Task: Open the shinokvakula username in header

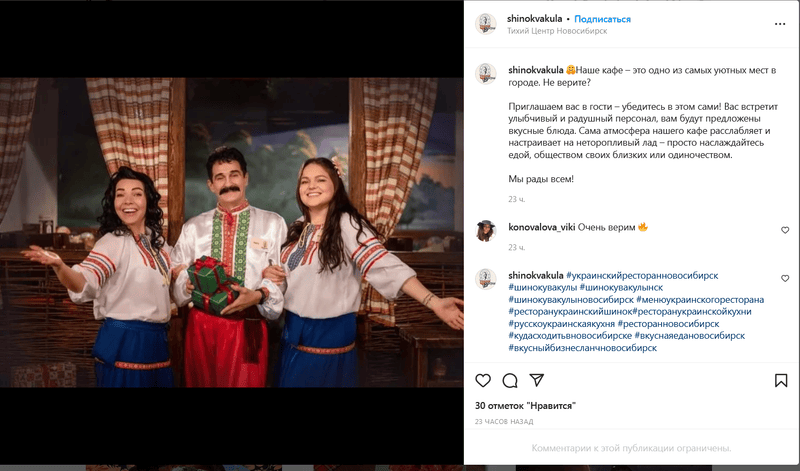Action: coord(534,18)
